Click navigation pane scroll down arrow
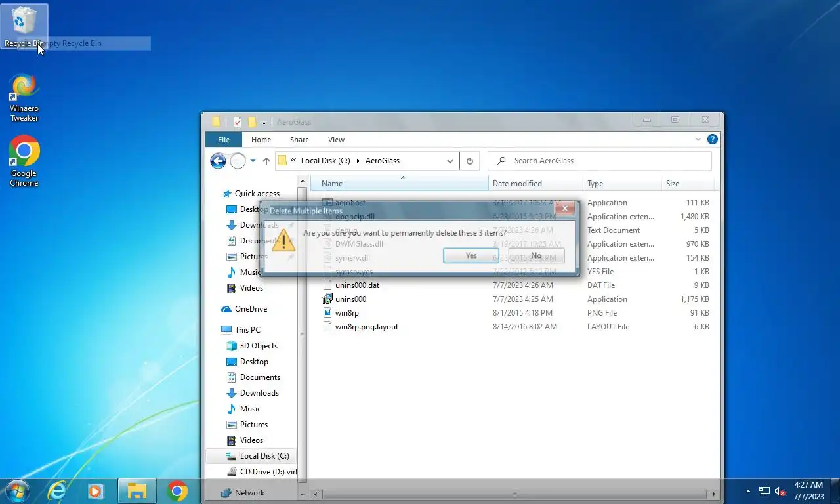 click(x=303, y=494)
